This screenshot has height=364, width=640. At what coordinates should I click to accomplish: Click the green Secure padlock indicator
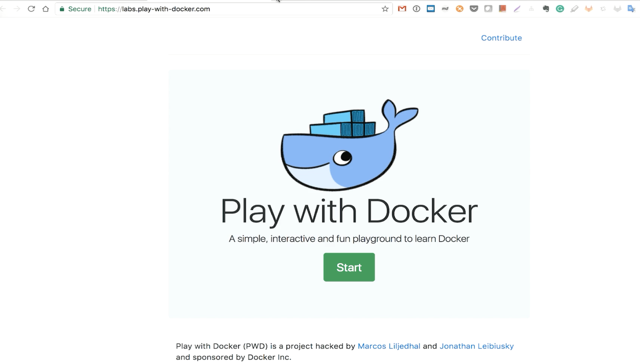click(76, 9)
